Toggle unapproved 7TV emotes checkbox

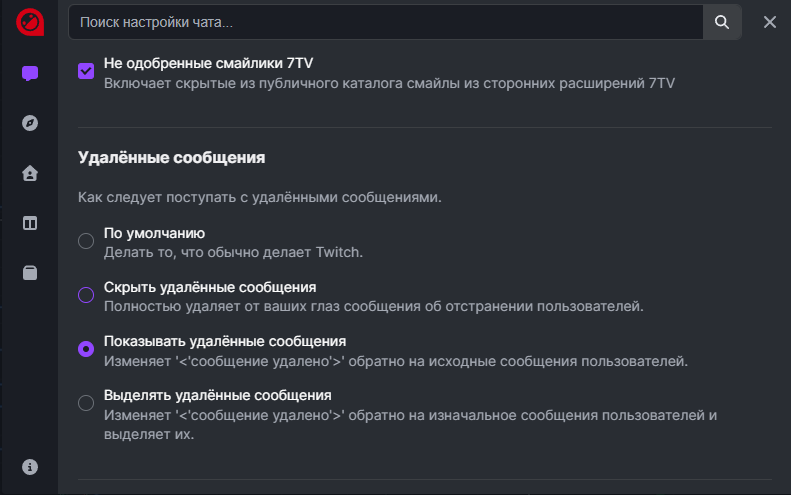(86, 72)
